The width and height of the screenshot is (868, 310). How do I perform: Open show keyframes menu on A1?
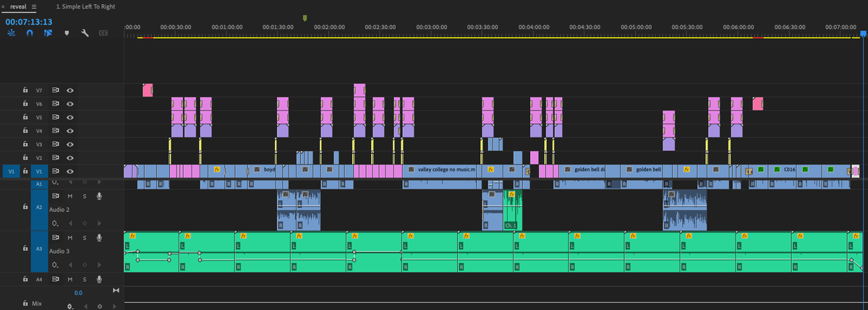click(x=56, y=182)
